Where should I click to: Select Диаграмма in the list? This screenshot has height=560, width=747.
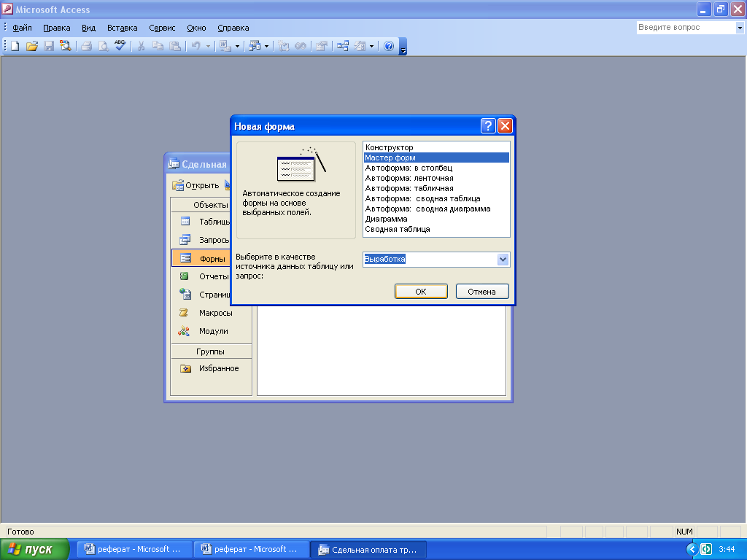436,219
